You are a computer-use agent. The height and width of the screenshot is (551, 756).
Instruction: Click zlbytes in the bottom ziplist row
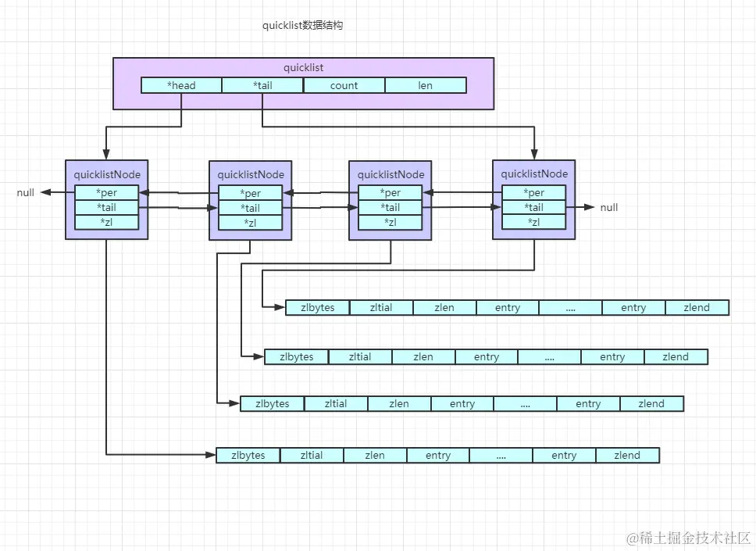coord(248,455)
